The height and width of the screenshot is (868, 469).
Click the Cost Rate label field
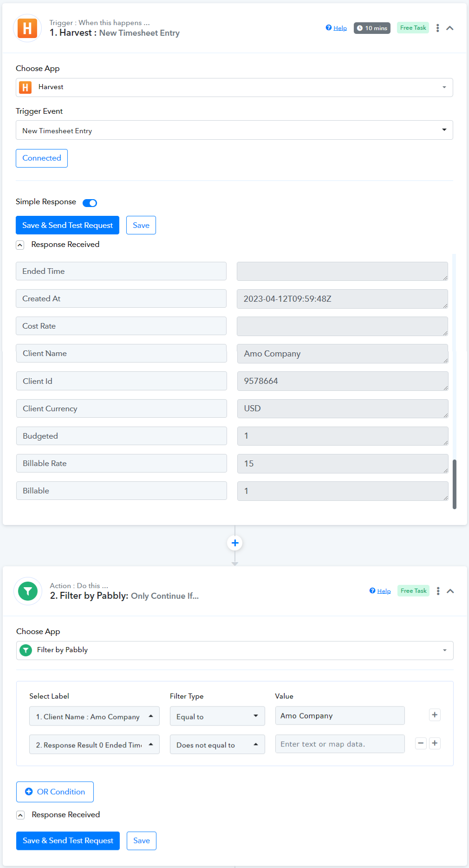click(x=121, y=326)
